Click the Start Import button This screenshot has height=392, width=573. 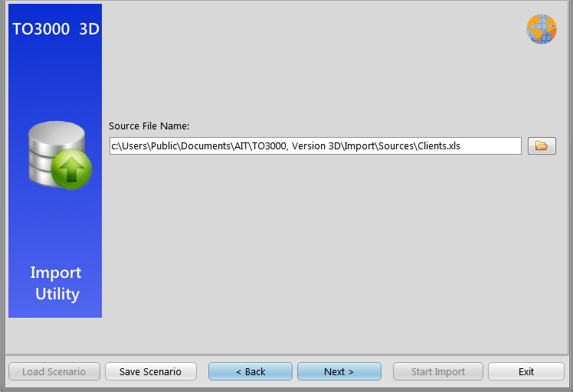coord(437,371)
